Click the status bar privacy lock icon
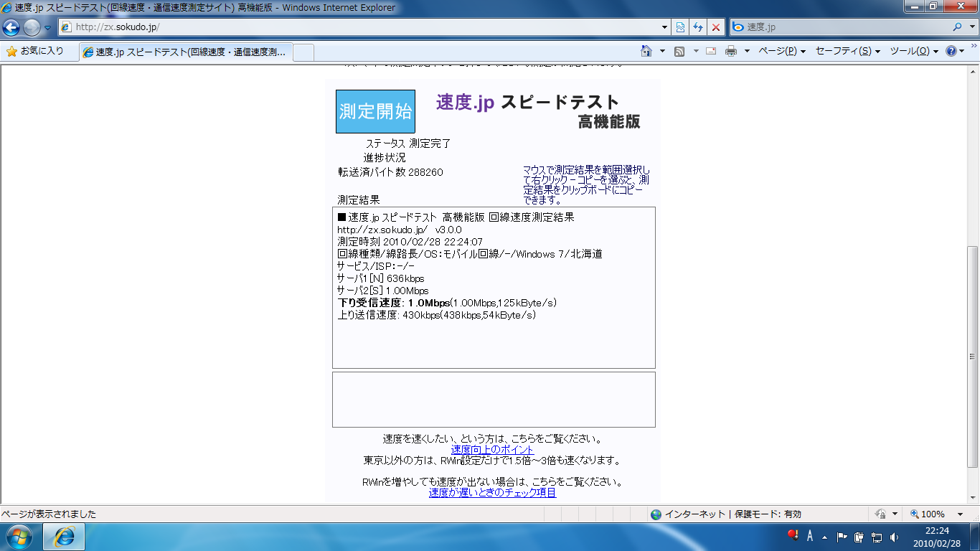 (x=880, y=514)
